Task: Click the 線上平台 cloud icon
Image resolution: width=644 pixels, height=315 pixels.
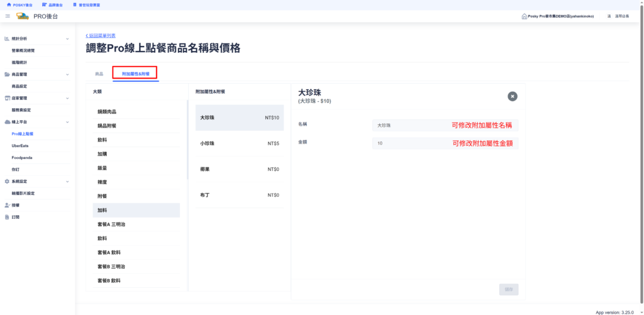Action: point(7,121)
